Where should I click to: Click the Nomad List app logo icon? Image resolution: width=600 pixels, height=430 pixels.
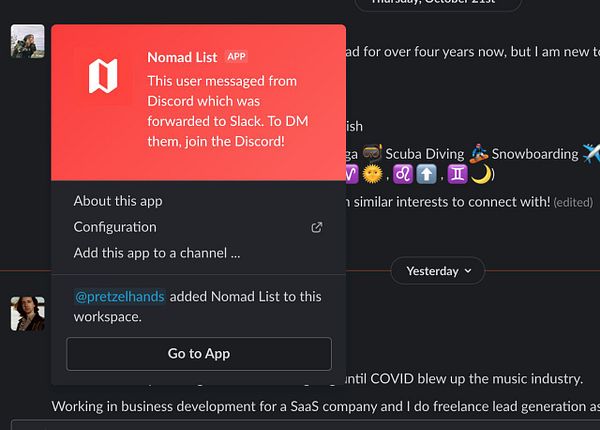pos(103,76)
